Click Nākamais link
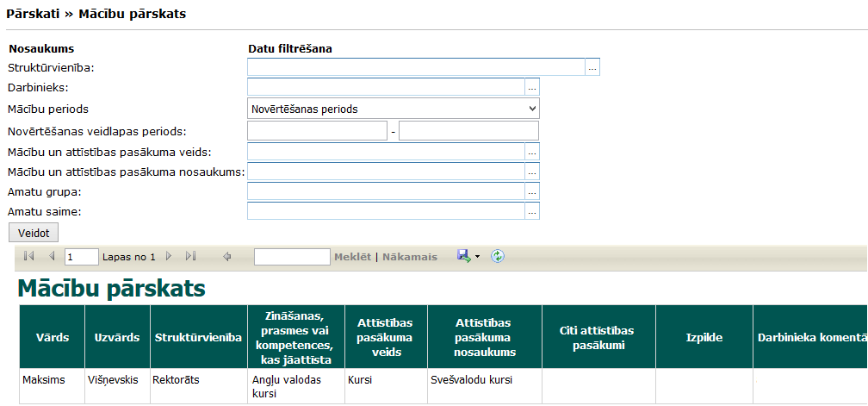Image resolution: width=868 pixels, height=406 pixels. [410, 257]
